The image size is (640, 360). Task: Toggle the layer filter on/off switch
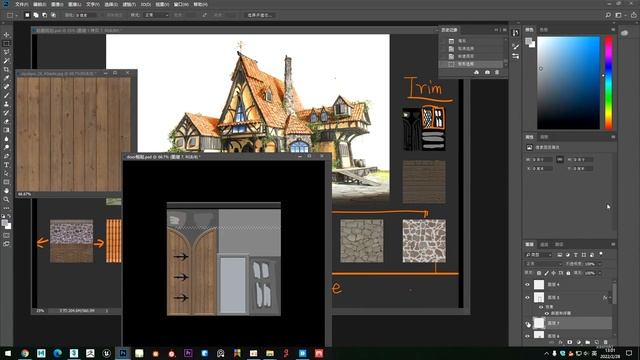pos(601,255)
